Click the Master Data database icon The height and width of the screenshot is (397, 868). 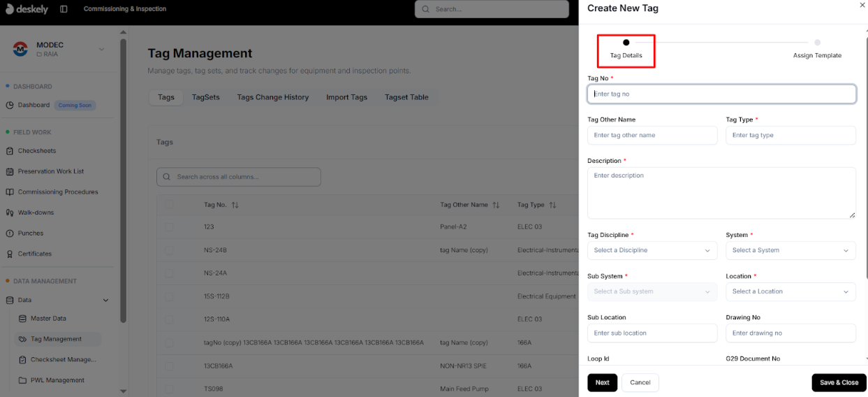[23, 319]
